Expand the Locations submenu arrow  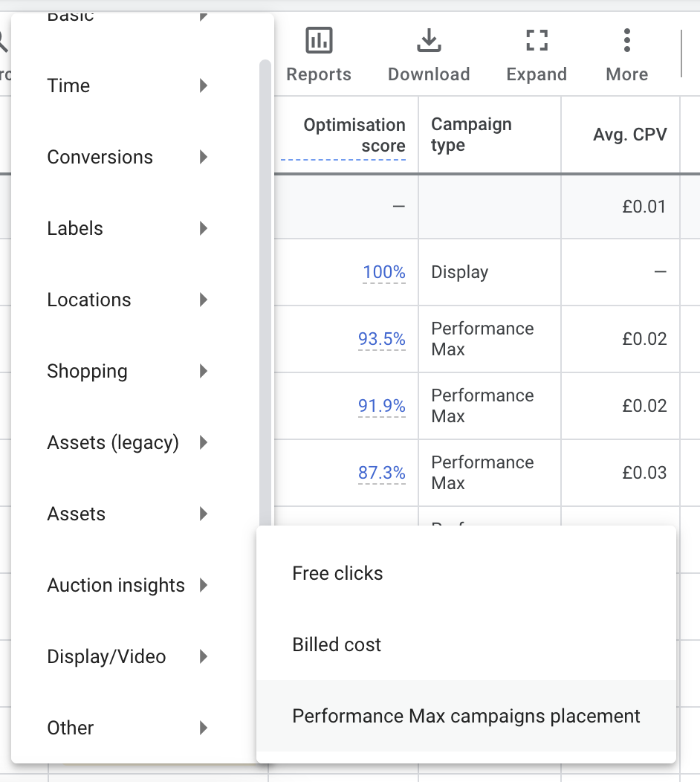[204, 300]
